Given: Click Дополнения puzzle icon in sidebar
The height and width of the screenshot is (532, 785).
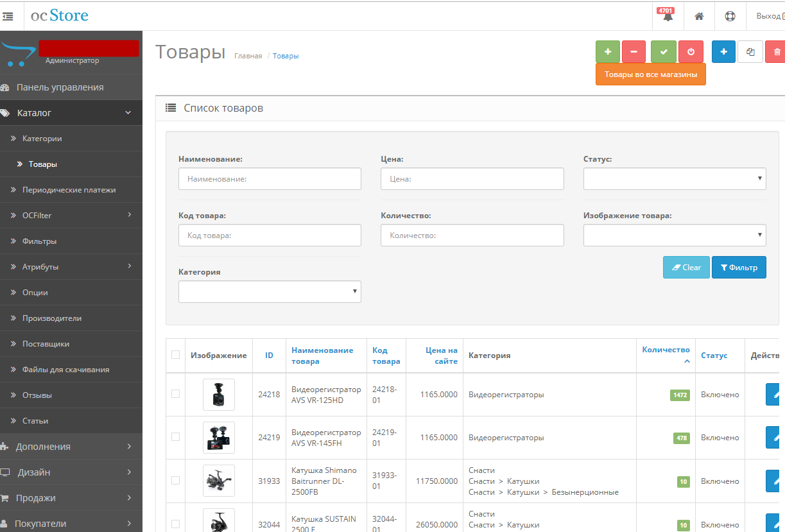Looking at the screenshot, I should tap(4, 447).
